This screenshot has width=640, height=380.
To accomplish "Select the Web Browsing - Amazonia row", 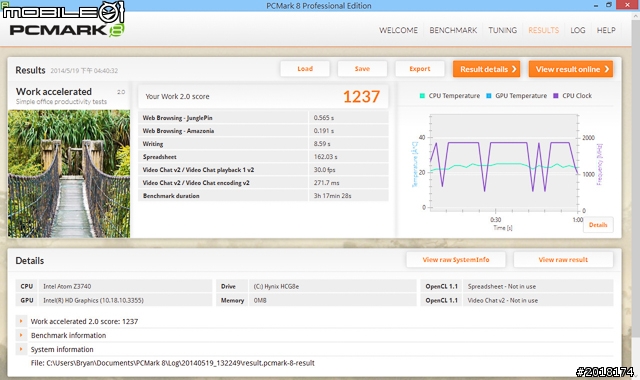I will click(263, 131).
